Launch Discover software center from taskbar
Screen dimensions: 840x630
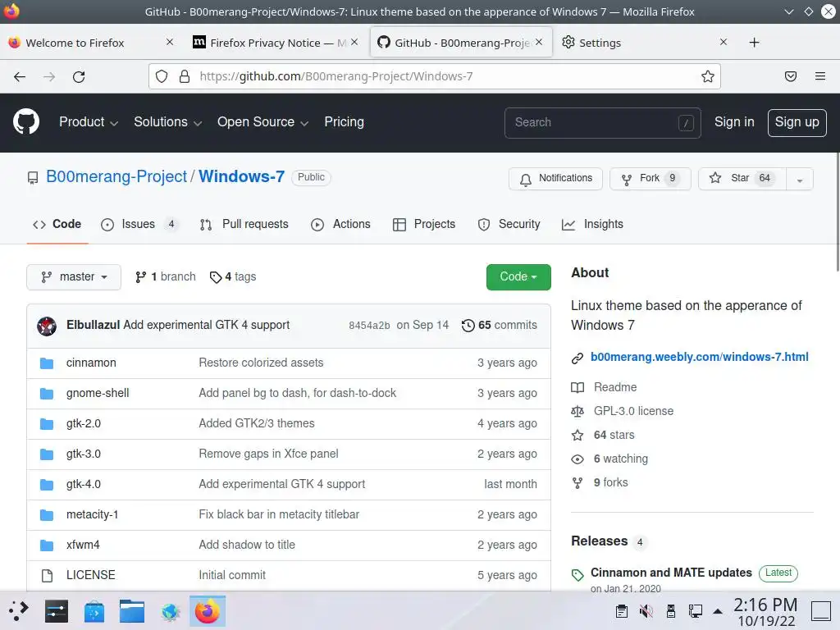(x=94, y=611)
